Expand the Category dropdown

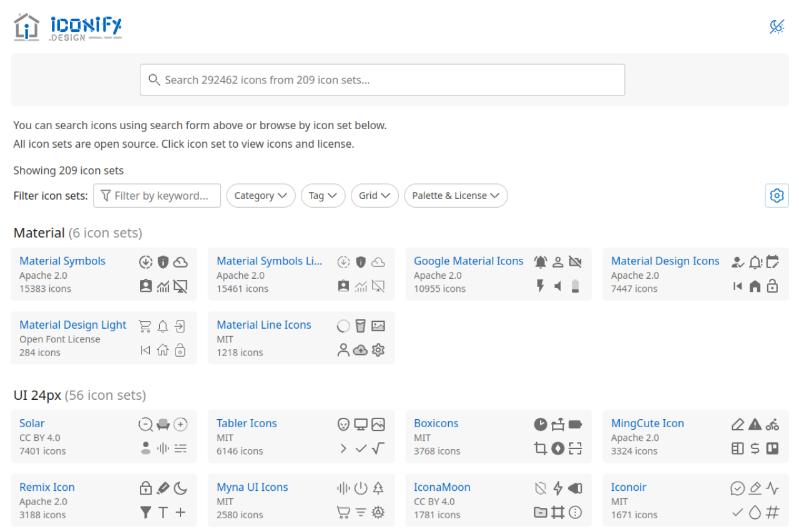(261, 195)
